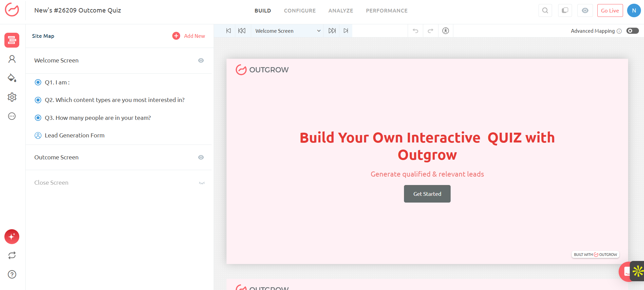644x290 pixels.
Task: Open the settings gear in sidebar
Action: (x=12, y=97)
